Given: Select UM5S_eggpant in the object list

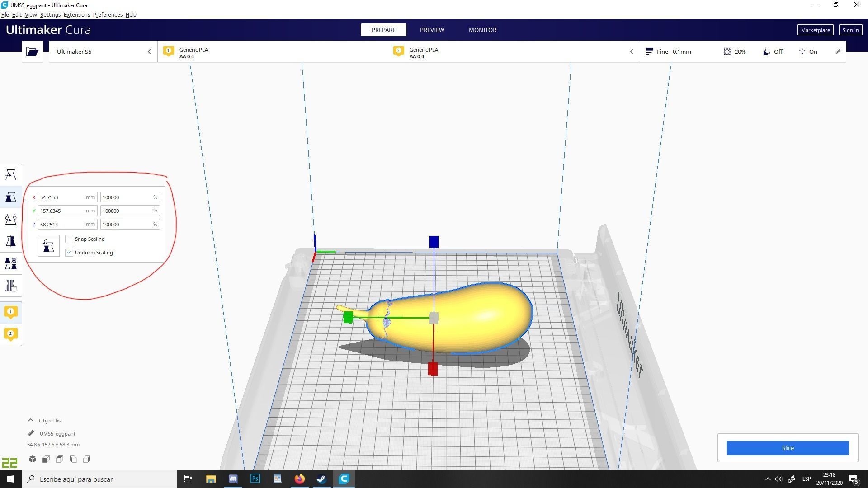Looking at the screenshot, I should tap(57, 434).
